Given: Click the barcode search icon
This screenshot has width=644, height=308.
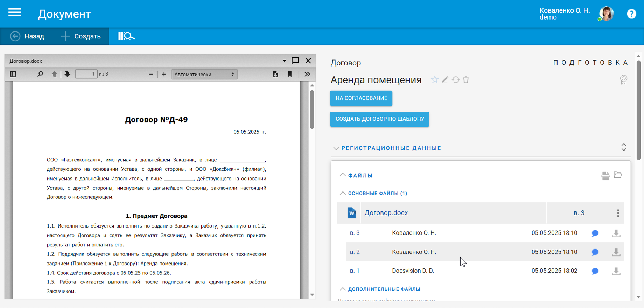Looking at the screenshot, I should (126, 36).
